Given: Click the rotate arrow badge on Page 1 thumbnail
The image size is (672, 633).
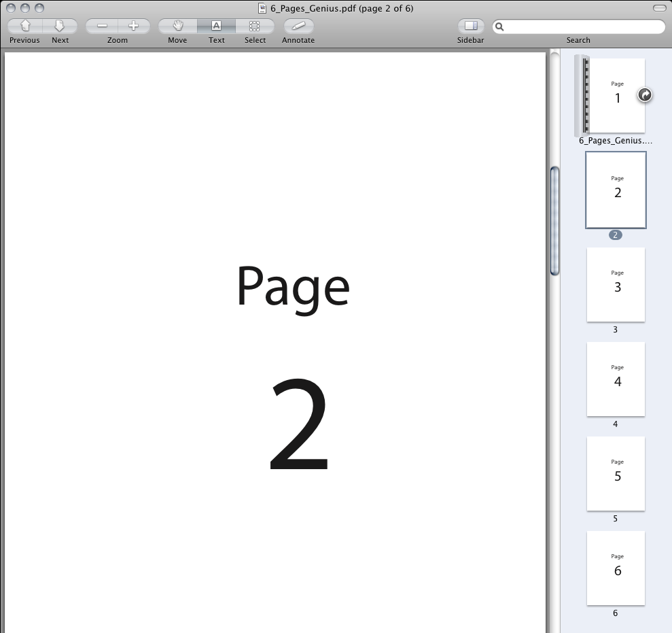Looking at the screenshot, I should [x=645, y=95].
